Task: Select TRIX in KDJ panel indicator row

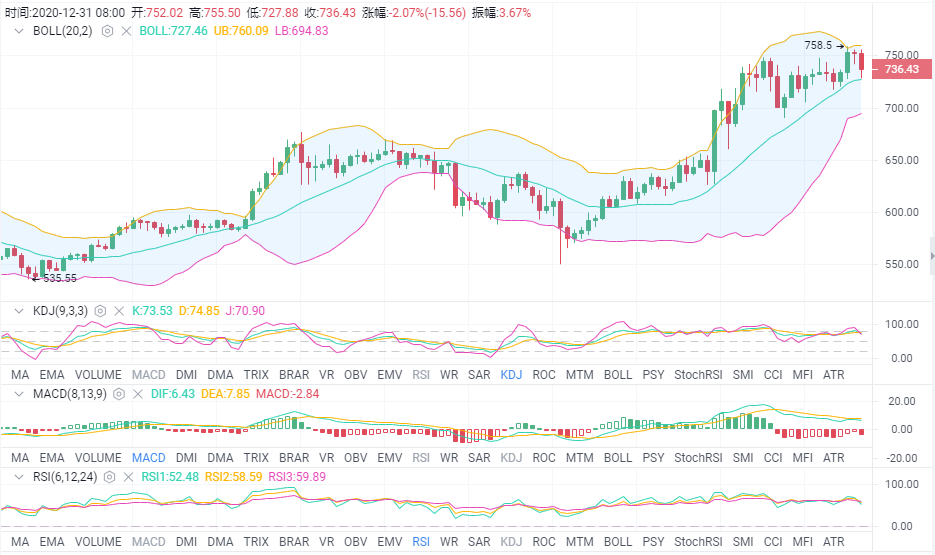Action: (256, 374)
